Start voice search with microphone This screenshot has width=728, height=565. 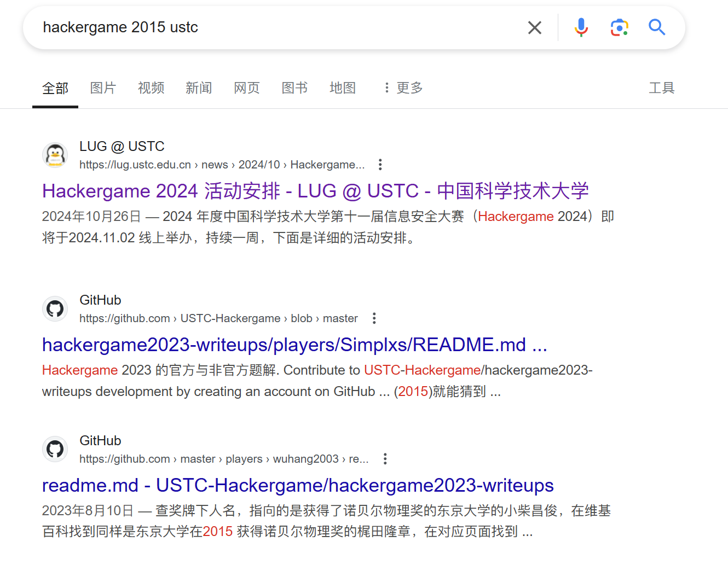581,27
